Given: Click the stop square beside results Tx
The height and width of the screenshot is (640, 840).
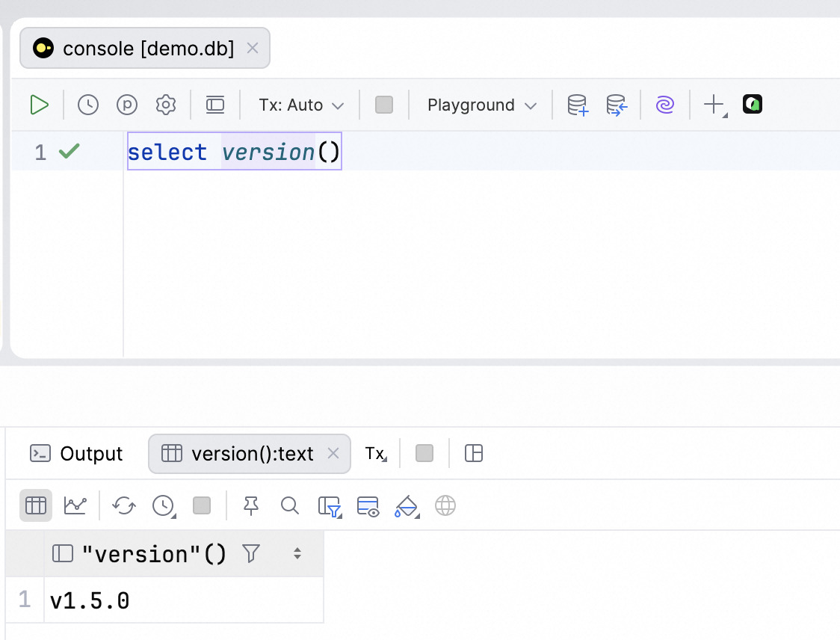Looking at the screenshot, I should click(x=424, y=454).
